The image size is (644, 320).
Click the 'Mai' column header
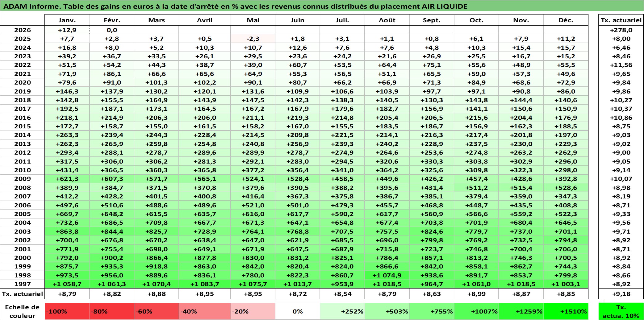pyautogui.click(x=253, y=20)
